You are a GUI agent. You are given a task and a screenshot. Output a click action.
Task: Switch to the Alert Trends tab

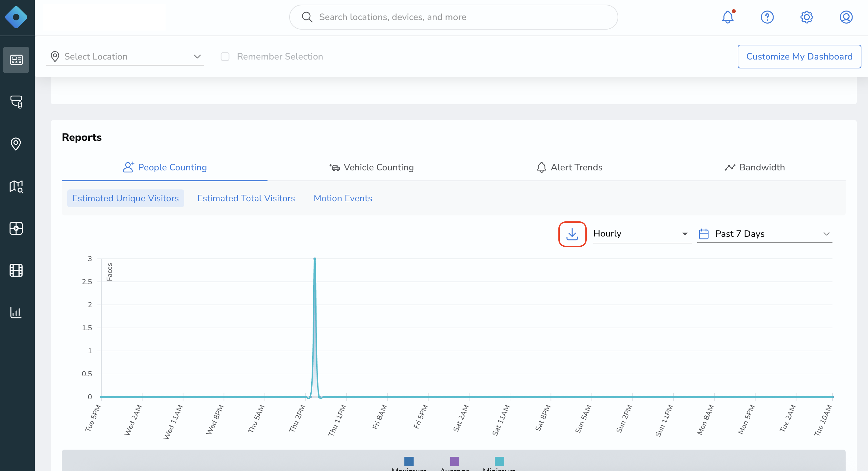569,167
